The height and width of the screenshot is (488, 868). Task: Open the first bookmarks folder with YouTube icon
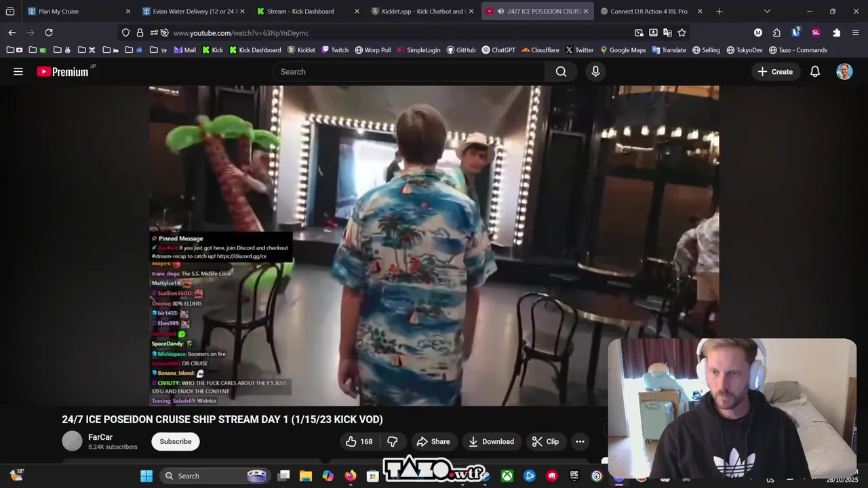(x=14, y=49)
